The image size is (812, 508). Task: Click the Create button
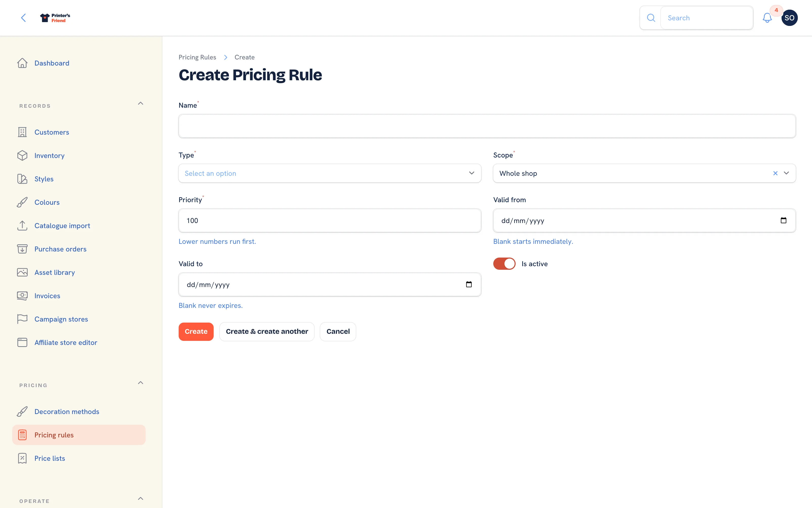tap(196, 332)
